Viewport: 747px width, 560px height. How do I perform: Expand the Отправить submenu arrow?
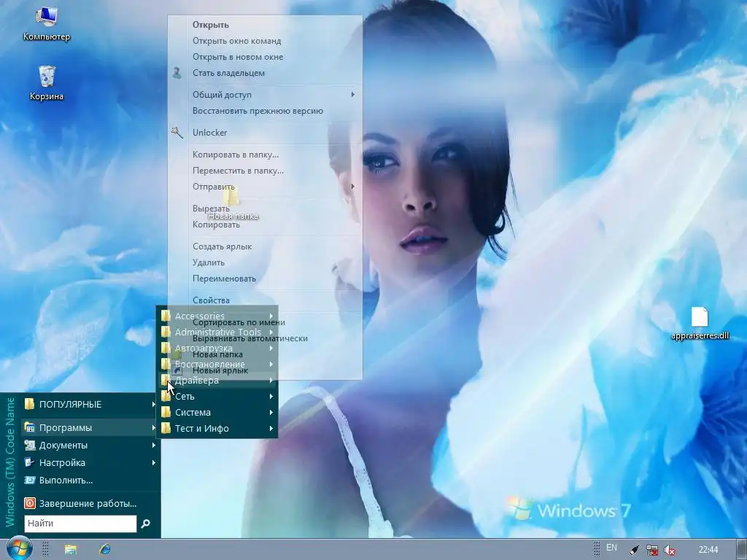click(x=352, y=186)
